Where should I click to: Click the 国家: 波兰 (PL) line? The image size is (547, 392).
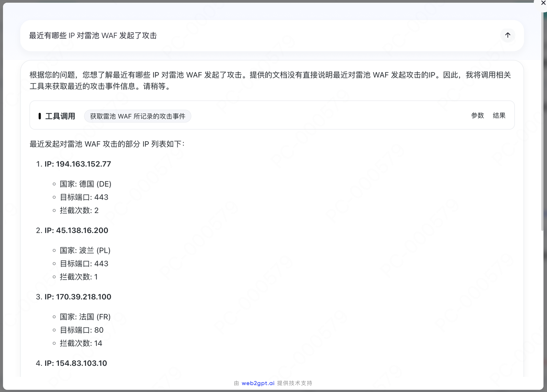(85, 250)
